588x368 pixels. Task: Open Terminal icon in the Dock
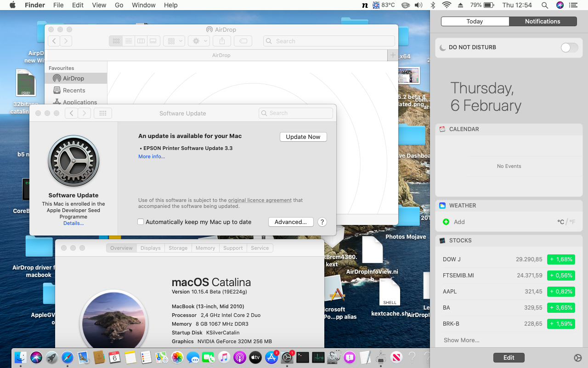[303, 357]
